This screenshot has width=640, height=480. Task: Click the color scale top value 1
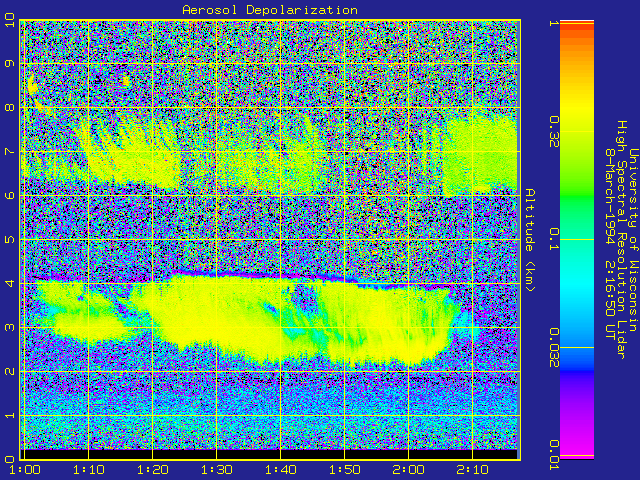(554, 22)
